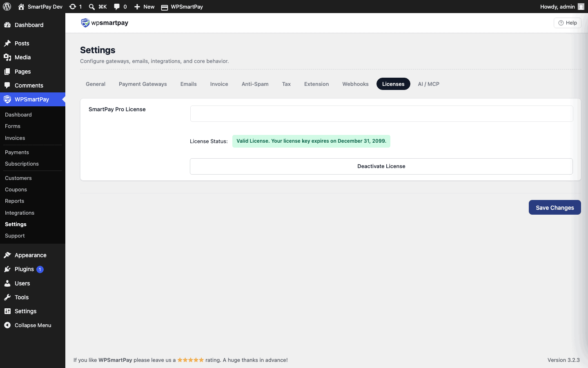Open updates icon in admin bar

click(x=73, y=7)
